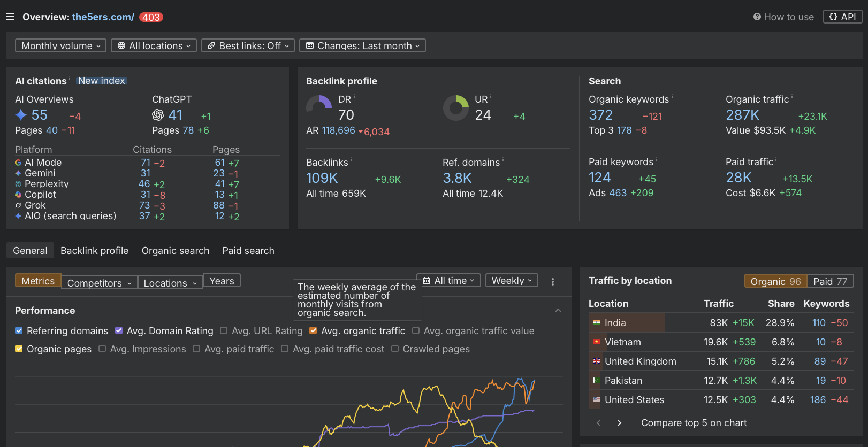Toggle the Referring domains checkbox

pyautogui.click(x=19, y=331)
